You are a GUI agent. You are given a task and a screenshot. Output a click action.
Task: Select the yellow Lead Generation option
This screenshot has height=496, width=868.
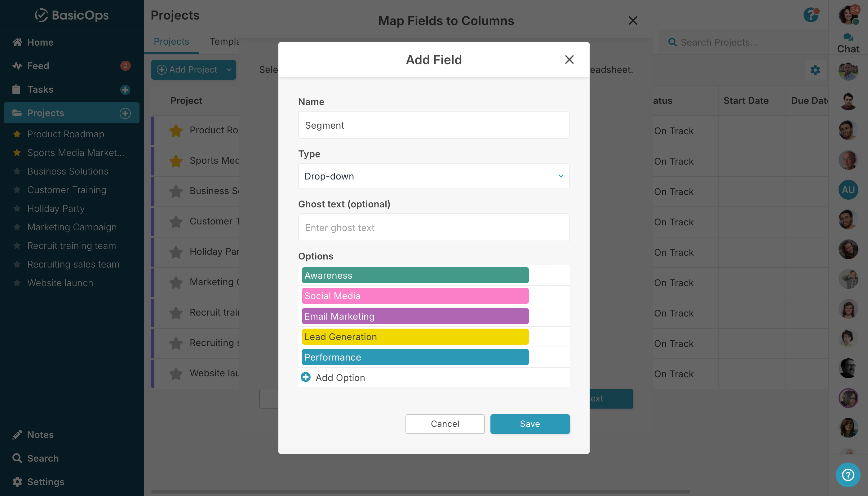tap(414, 337)
